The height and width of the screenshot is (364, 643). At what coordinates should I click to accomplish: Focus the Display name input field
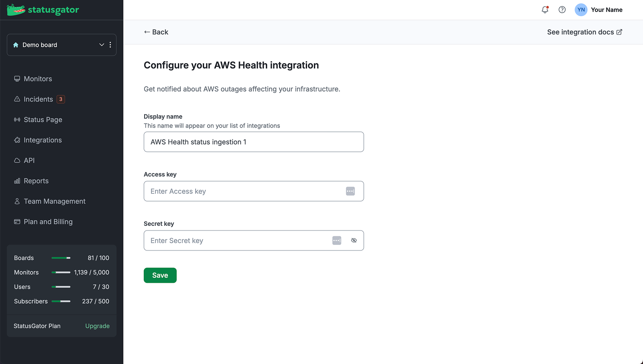click(x=254, y=142)
